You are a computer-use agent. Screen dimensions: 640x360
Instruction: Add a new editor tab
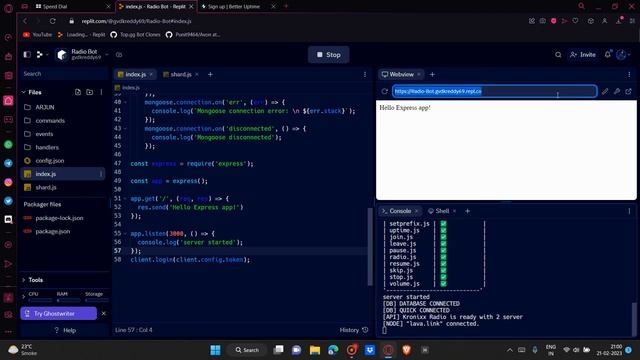[210, 74]
